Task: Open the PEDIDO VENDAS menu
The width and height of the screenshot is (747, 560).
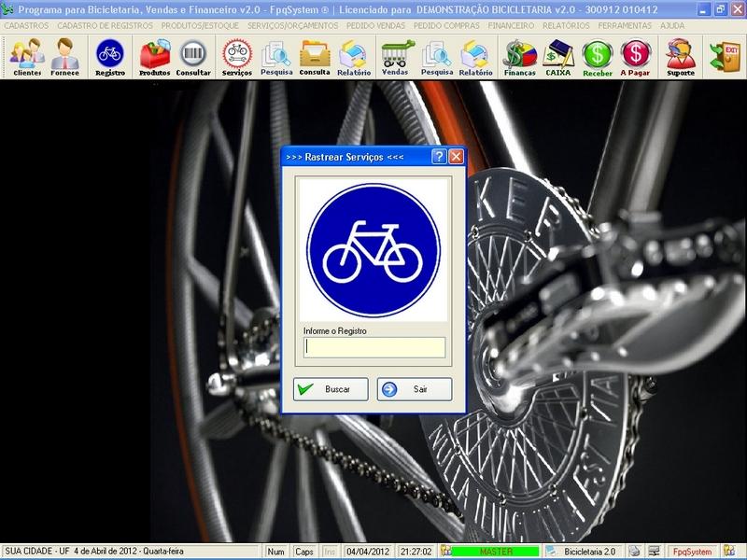Action: coord(375,26)
